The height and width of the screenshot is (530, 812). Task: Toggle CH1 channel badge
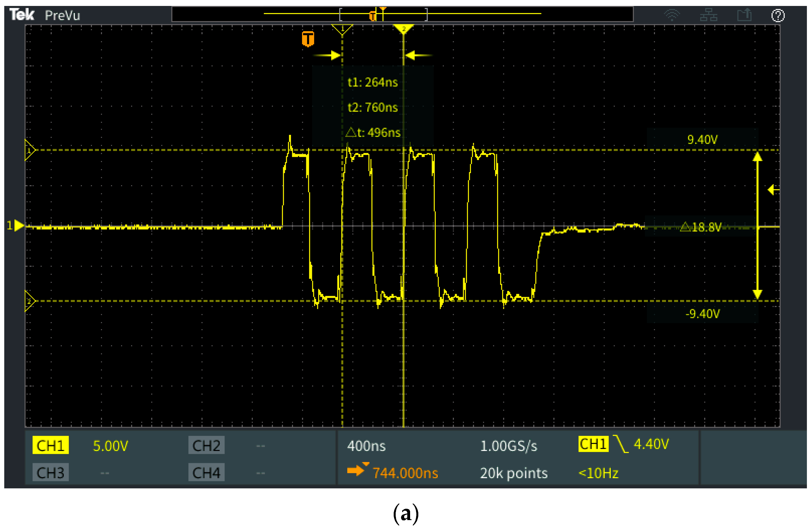pyautogui.click(x=50, y=445)
